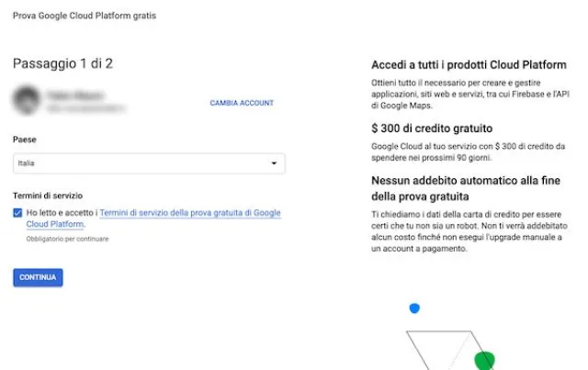Click the Accedi a tutti i prodotti heading
The height and width of the screenshot is (370, 588).
click(468, 65)
